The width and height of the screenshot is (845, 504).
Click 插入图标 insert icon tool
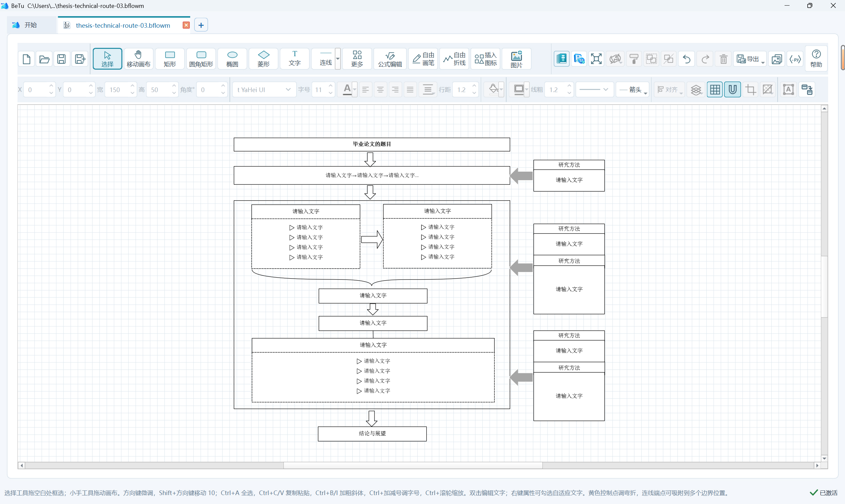485,59
